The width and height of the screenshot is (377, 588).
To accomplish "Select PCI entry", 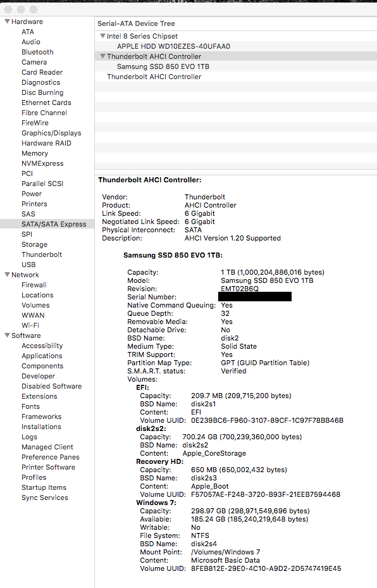I will click(x=27, y=173).
